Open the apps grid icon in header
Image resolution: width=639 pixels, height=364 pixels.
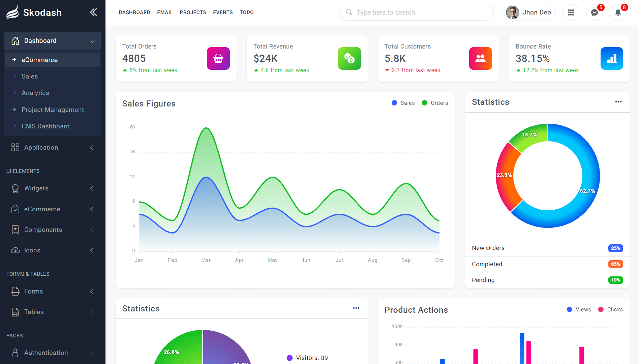click(x=571, y=12)
